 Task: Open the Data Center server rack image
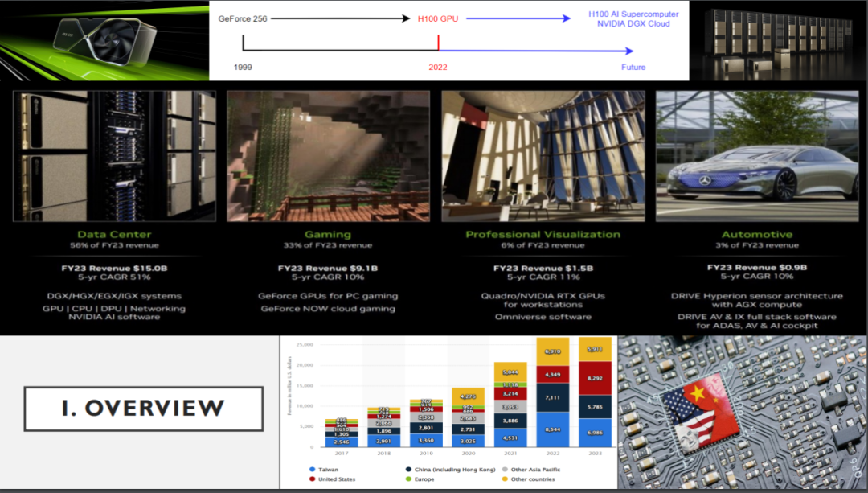pyautogui.click(x=115, y=156)
